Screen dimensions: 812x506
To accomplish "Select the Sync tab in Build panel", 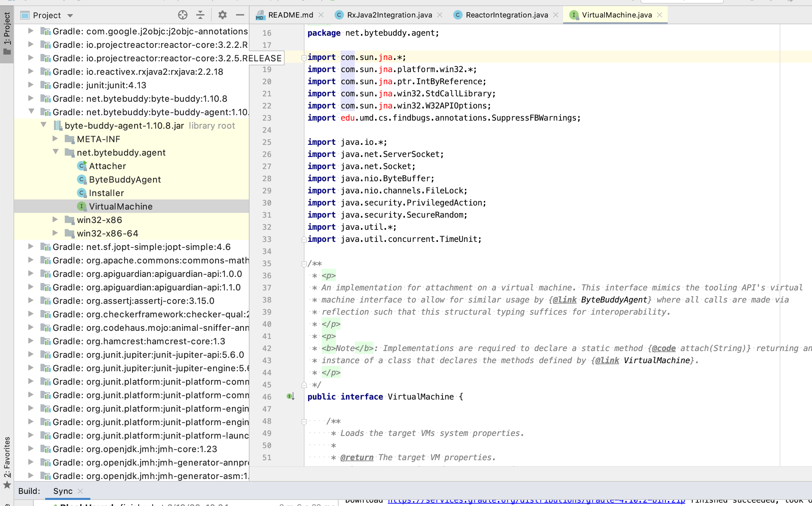I will [62, 491].
